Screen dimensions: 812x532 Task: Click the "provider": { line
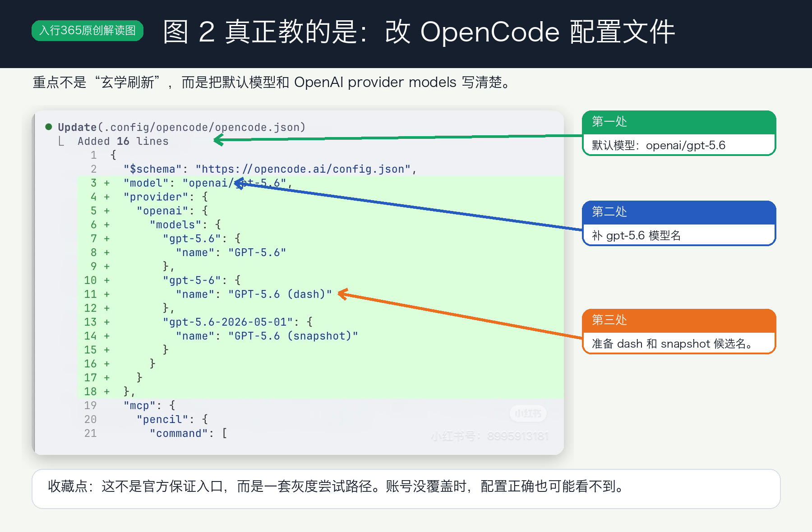click(x=166, y=197)
